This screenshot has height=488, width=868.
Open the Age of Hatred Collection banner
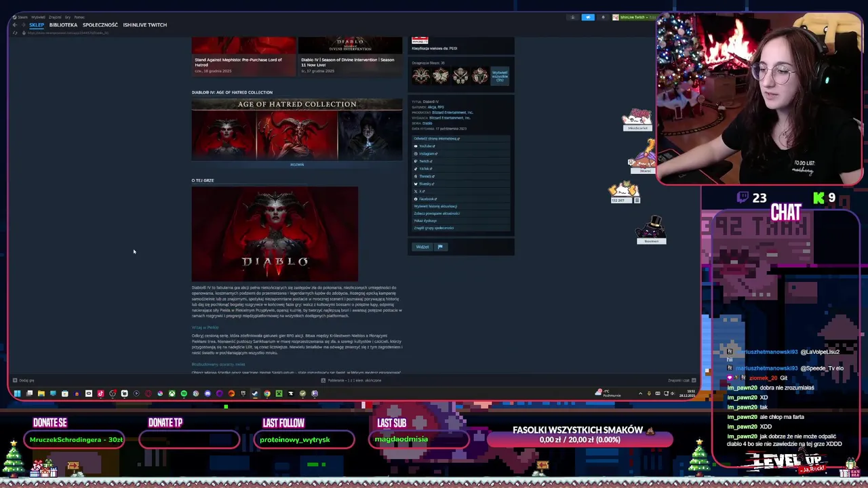pos(297,129)
